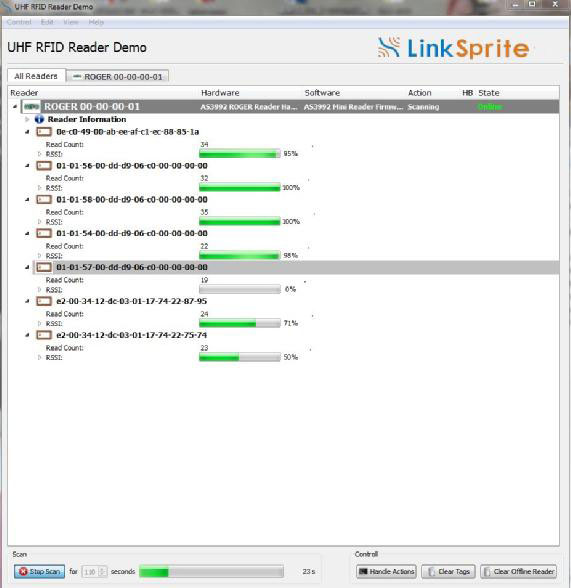Select tag icon for e2-00-34-12-dc-03-01-17-74-22-75-74
The height and width of the screenshot is (588, 571).
[44, 335]
